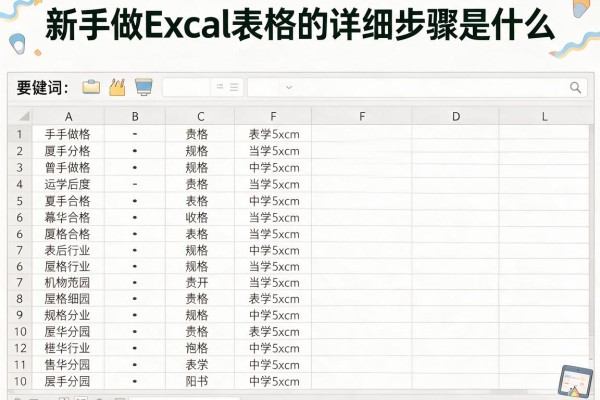Click cell containing 屋格行业
600x400 pixels.
click(68, 266)
